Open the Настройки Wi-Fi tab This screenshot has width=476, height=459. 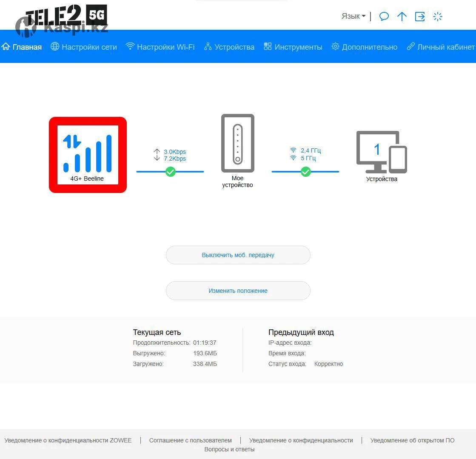160,47
